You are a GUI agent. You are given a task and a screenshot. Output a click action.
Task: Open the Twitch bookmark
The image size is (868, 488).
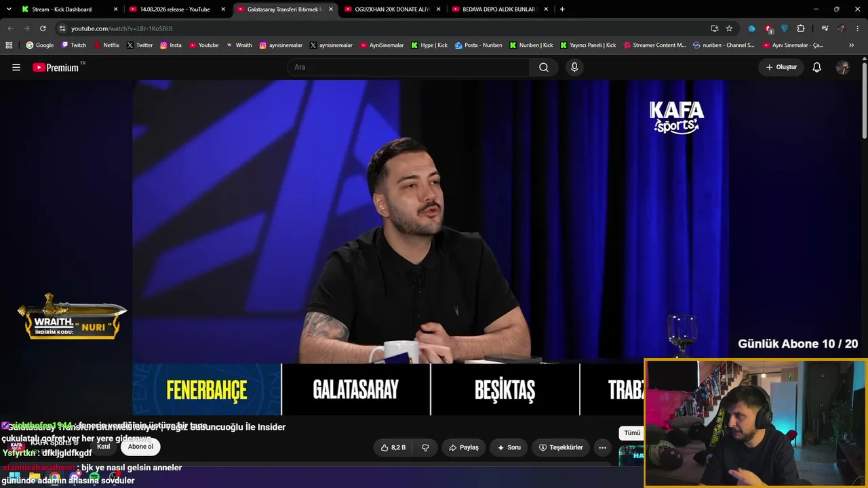[74, 45]
